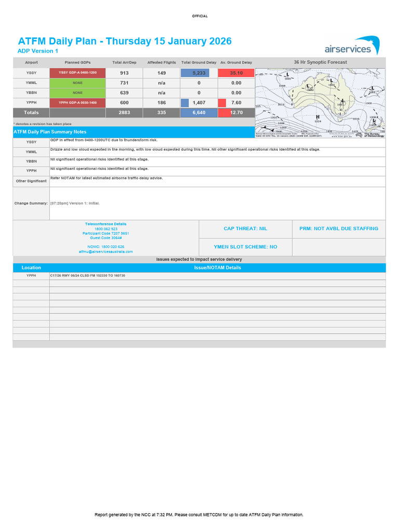Select YSSY average ground delay 35.10

pyautogui.click(x=236, y=73)
